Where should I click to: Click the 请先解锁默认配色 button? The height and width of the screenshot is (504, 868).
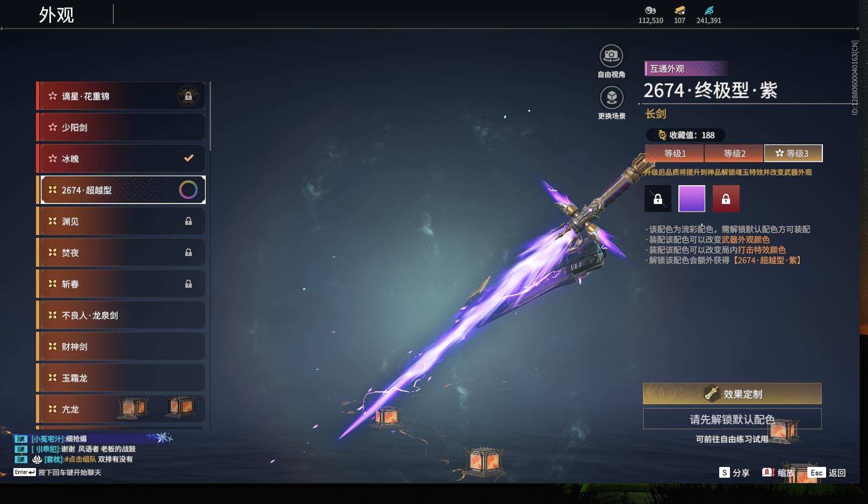(732, 419)
